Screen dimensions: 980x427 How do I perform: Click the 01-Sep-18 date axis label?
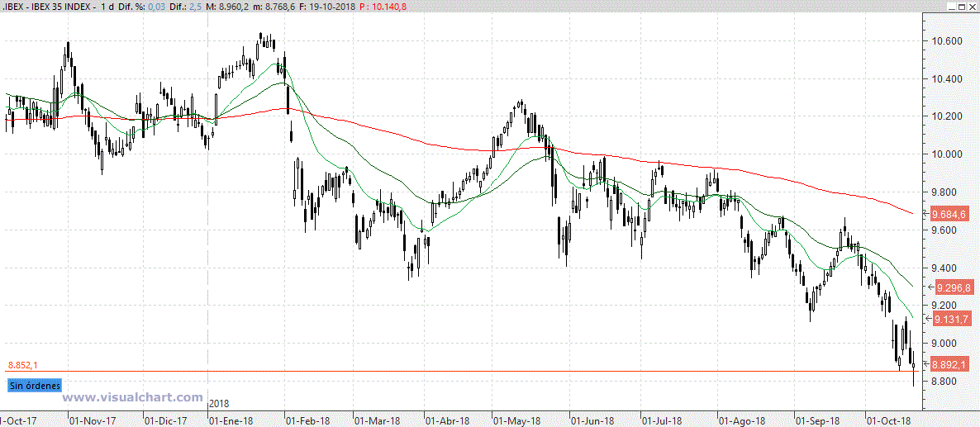[819, 420]
